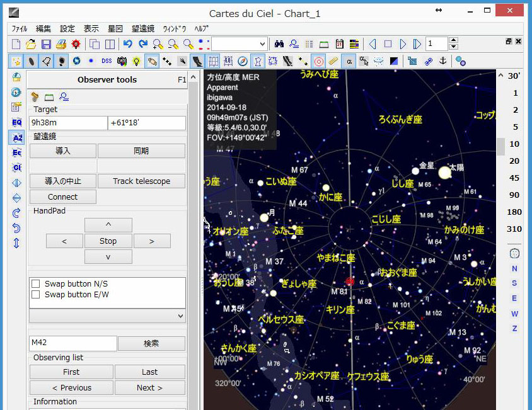532x410 pixels.
Task: Click the Connect button
Action: point(63,196)
